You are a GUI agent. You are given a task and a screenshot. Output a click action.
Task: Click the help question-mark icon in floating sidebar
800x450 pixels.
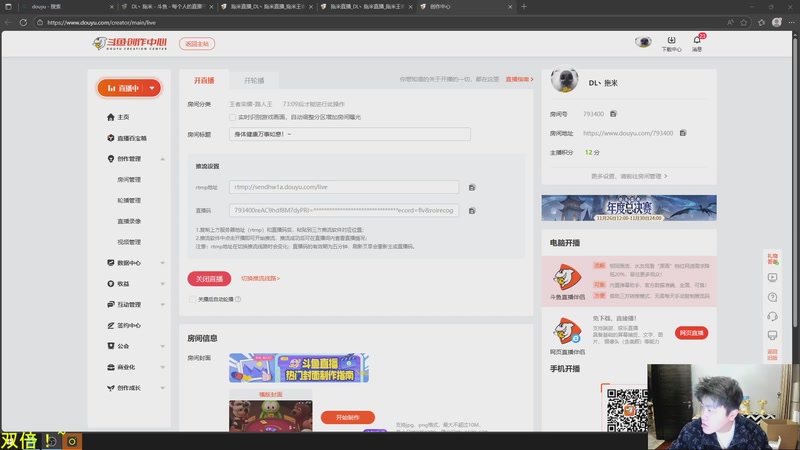pyautogui.click(x=772, y=297)
